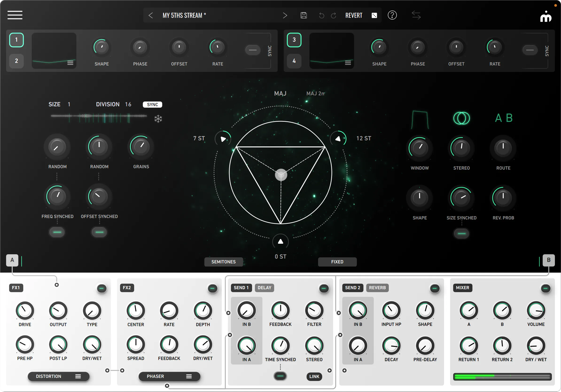The height and width of the screenshot is (392, 561).
Task: Save the current preset with floppy icon
Action: [304, 16]
